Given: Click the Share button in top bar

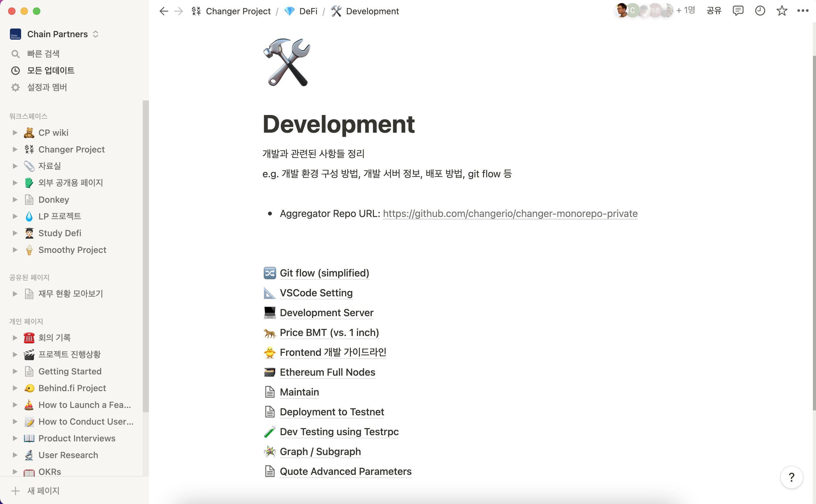Looking at the screenshot, I should [714, 11].
